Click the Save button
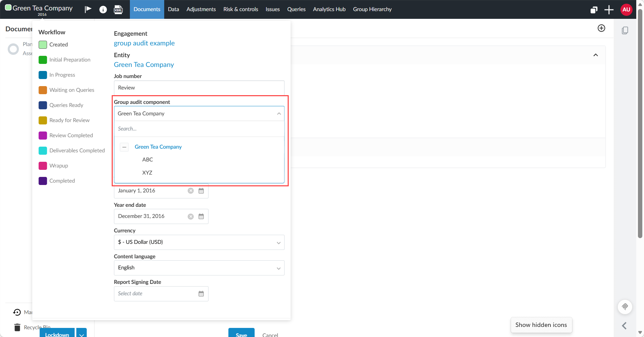 tap(241, 333)
